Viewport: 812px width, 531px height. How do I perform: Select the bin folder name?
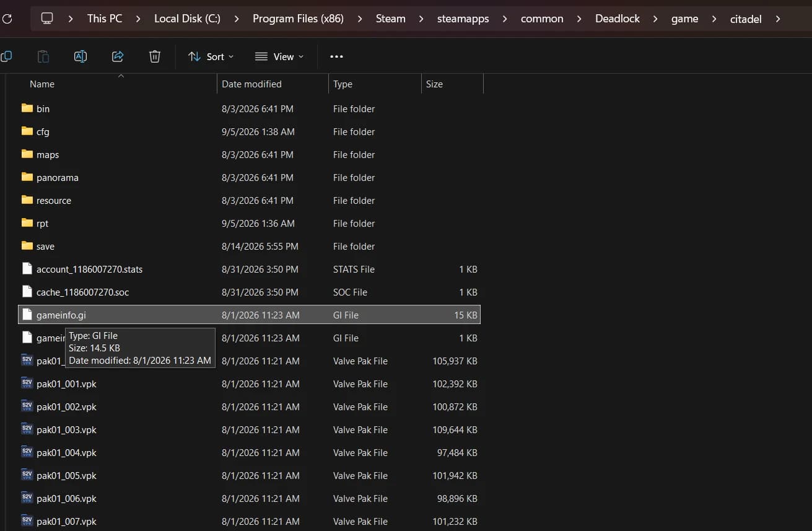(x=43, y=108)
